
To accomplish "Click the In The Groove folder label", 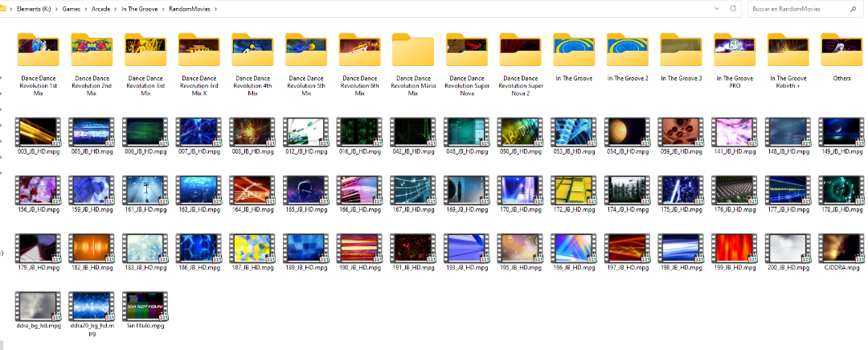I will tap(574, 78).
